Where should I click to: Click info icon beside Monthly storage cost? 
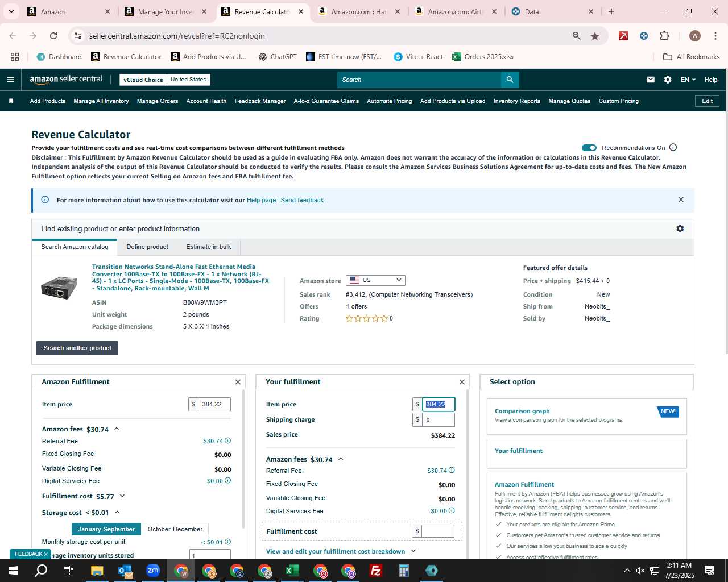pos(228,542)
